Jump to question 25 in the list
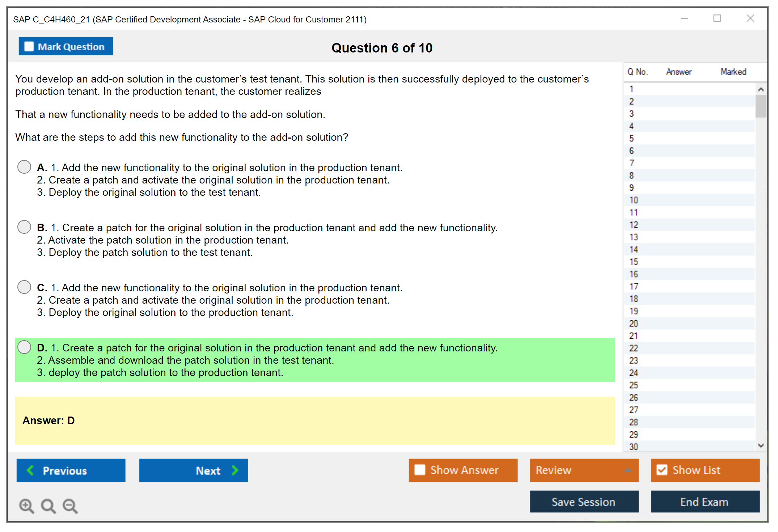The height and width of the screenshot is (532, 778). [x=634, y=385]
